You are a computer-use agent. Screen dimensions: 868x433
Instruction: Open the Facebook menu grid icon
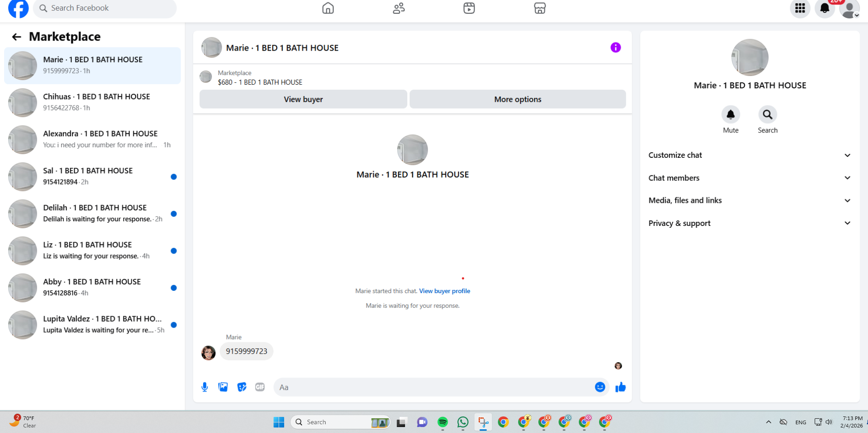click(800, 8)
